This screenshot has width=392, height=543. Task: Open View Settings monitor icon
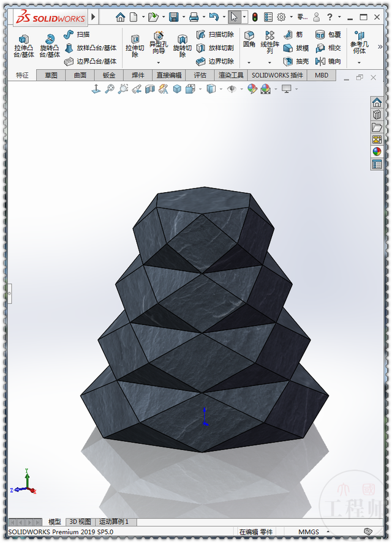tap(286, 89)
